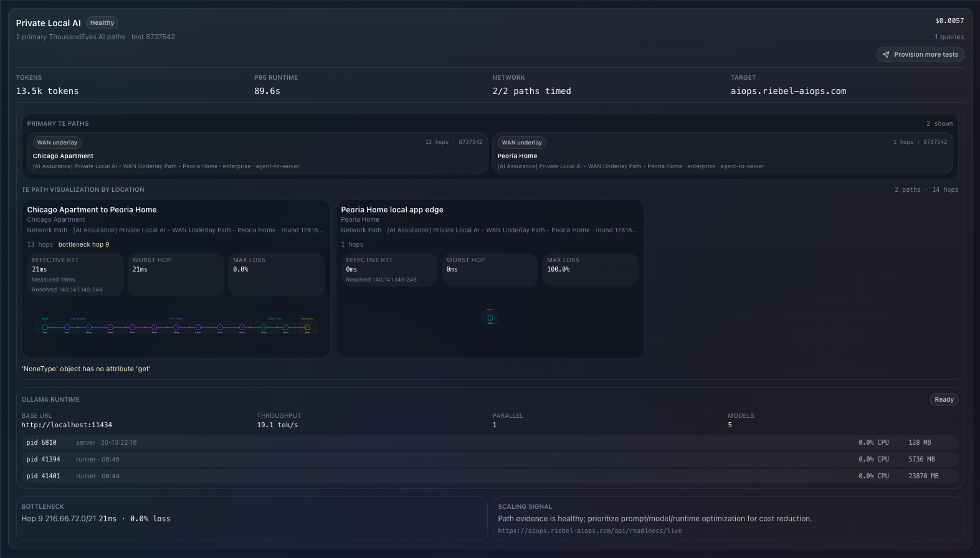
Task: Click Peoria Home Worst Hop 0ms tile
Action: coord(490,270)
